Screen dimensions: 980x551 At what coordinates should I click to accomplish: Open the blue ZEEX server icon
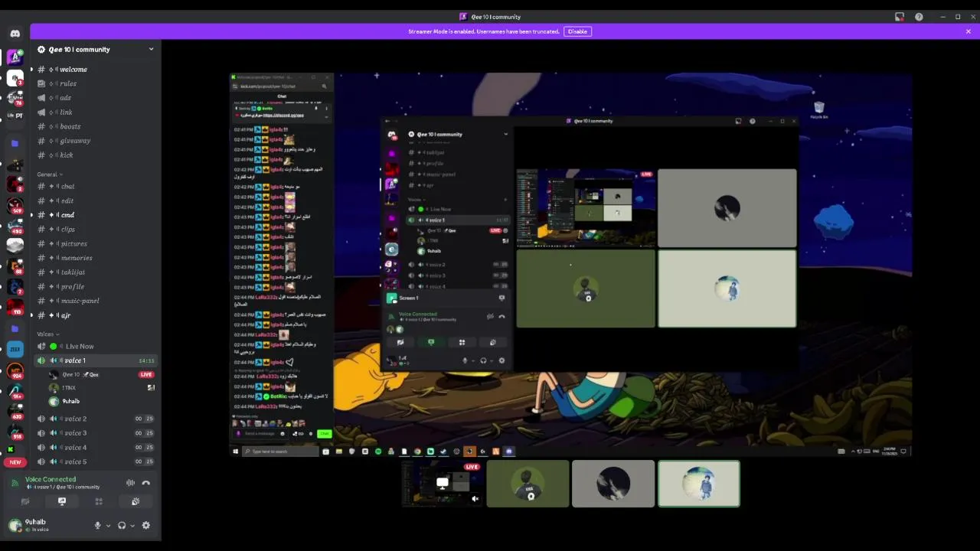(15, 349)
